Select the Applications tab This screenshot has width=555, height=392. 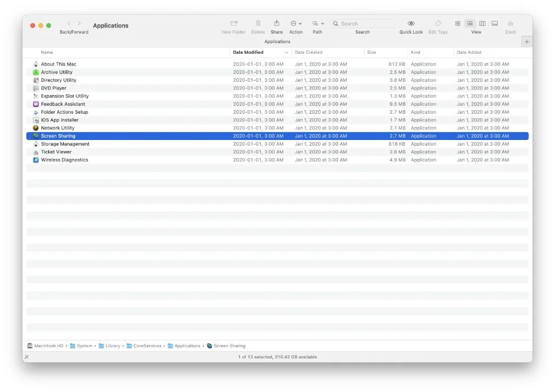[x=277, y=41]
